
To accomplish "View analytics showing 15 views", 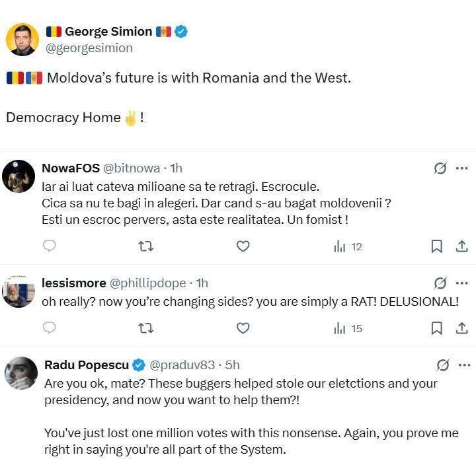I will 348,328.
